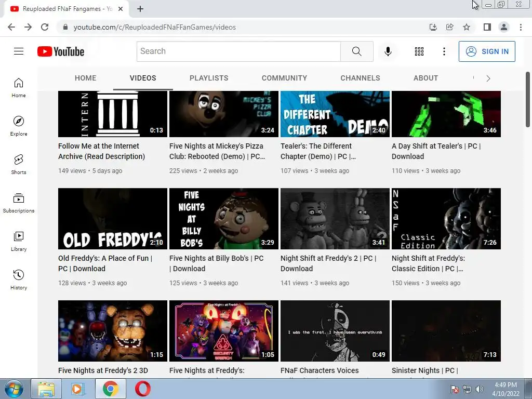Play the FNaF Characters Voices thumbnail
The width and height of the screenshot is (532, 399).
335,331
